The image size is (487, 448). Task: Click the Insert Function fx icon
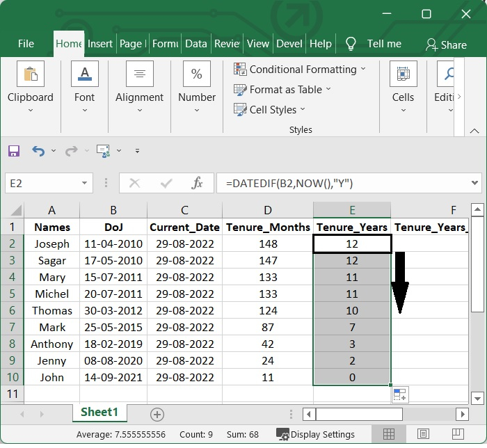[x=198, y=183]
